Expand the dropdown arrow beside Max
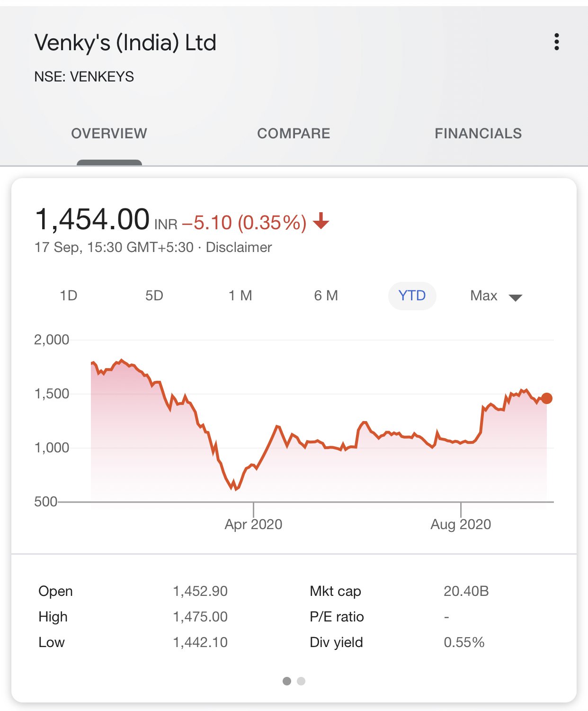 coord(515,297)
